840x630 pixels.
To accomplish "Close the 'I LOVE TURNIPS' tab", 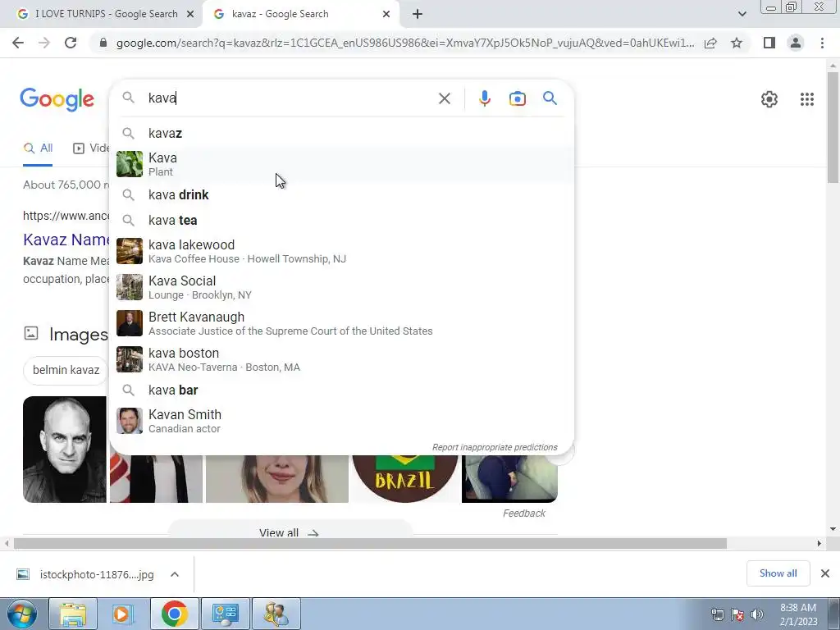I will coord(190,14).
